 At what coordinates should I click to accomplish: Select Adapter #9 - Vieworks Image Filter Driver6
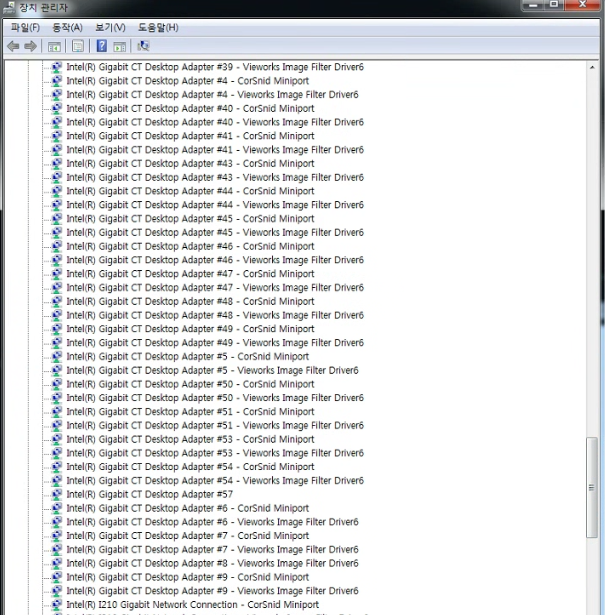click(212, 591)
